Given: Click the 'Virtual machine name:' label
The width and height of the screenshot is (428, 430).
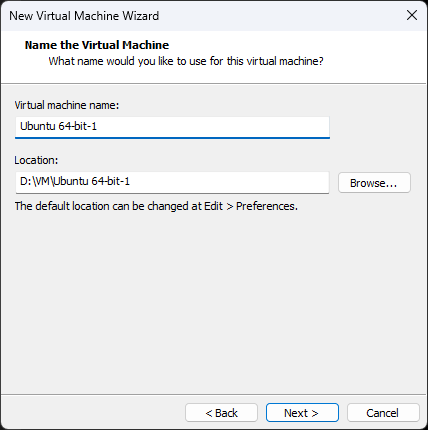Looking at the screenshot, I should click(x=67, y=105).
